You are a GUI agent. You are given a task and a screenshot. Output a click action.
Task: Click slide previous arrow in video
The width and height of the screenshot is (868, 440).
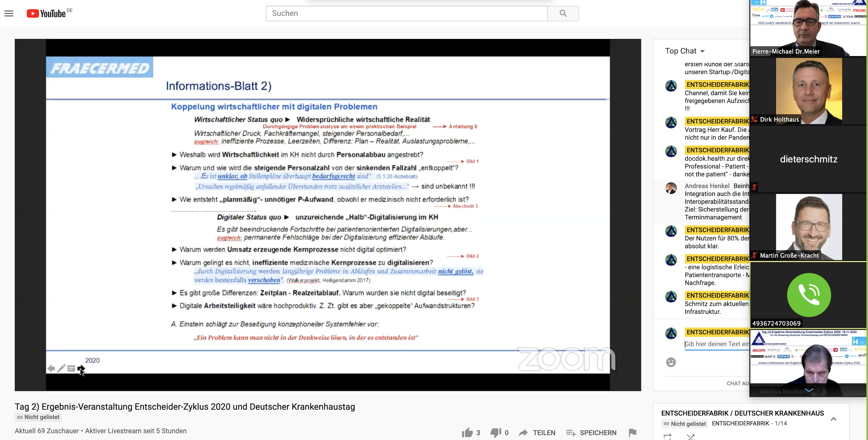pyautogui.click(x=51, y=368)
